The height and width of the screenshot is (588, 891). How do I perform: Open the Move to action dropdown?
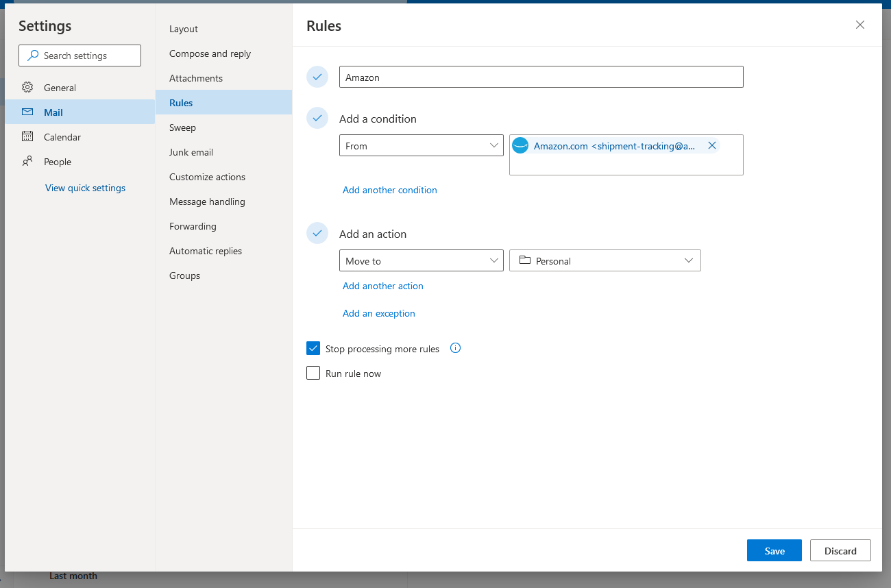(421, 260)
